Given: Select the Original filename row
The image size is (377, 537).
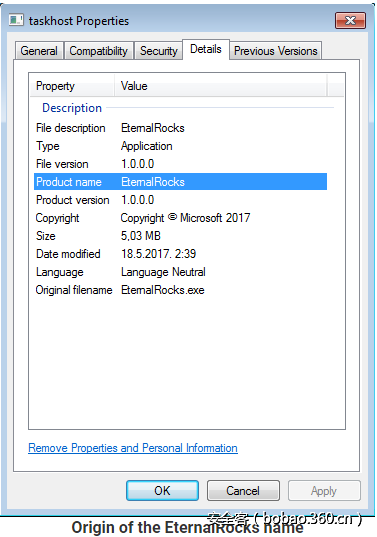Looking at the screenshot, I should click(x=180, y=290).
